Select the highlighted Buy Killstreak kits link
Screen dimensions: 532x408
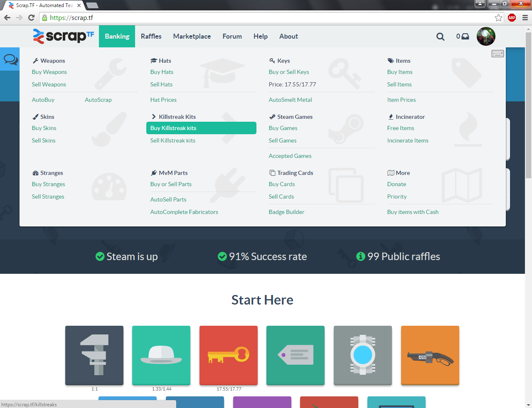point(201,128)
